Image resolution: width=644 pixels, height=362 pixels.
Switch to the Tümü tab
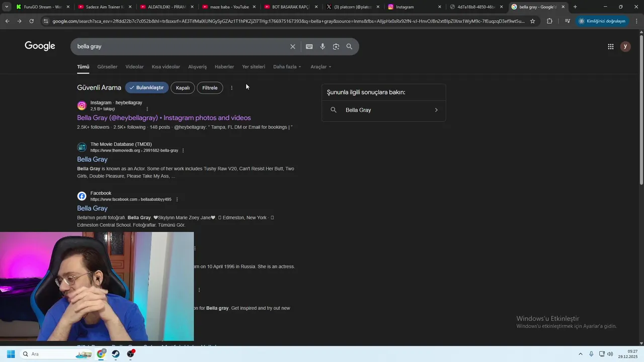click(x=83, y=67)
